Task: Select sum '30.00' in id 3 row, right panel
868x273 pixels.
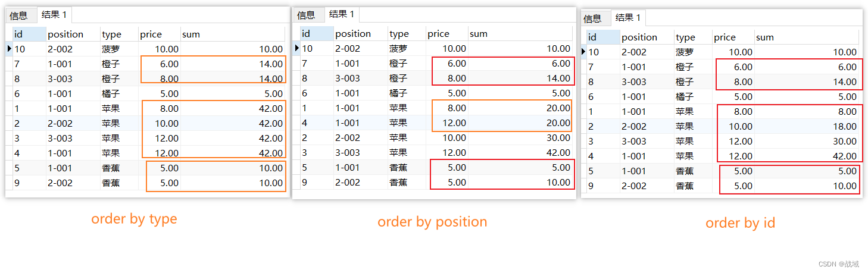Action: click(807, 142)
